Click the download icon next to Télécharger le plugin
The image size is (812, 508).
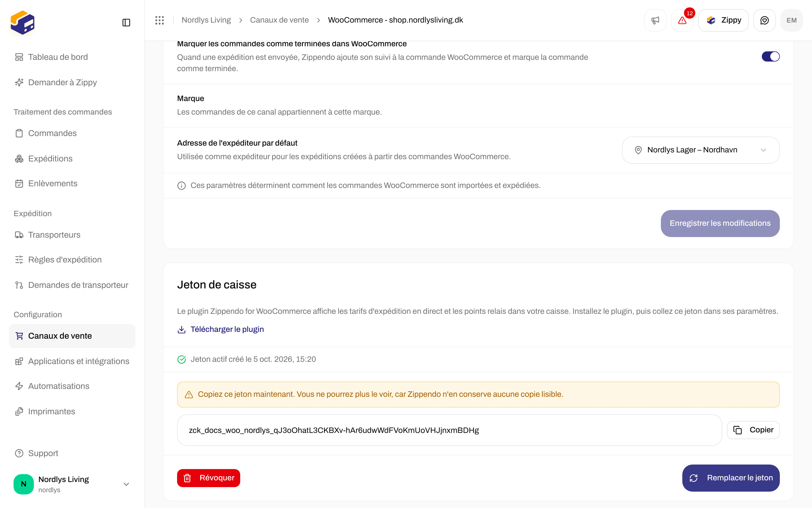tap(182, 329)
